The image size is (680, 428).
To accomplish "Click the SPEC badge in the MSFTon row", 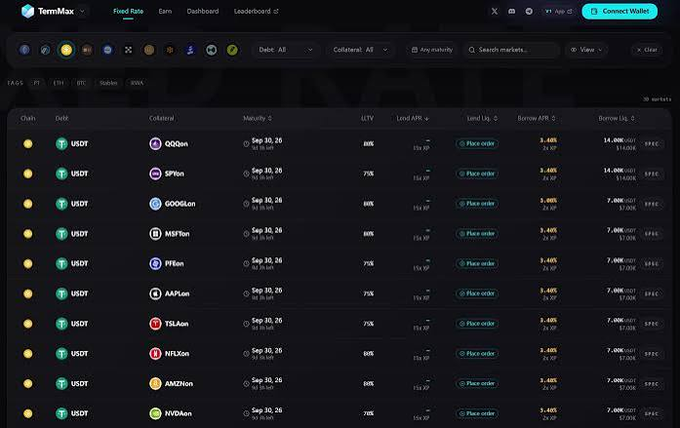I will (651, 234).
